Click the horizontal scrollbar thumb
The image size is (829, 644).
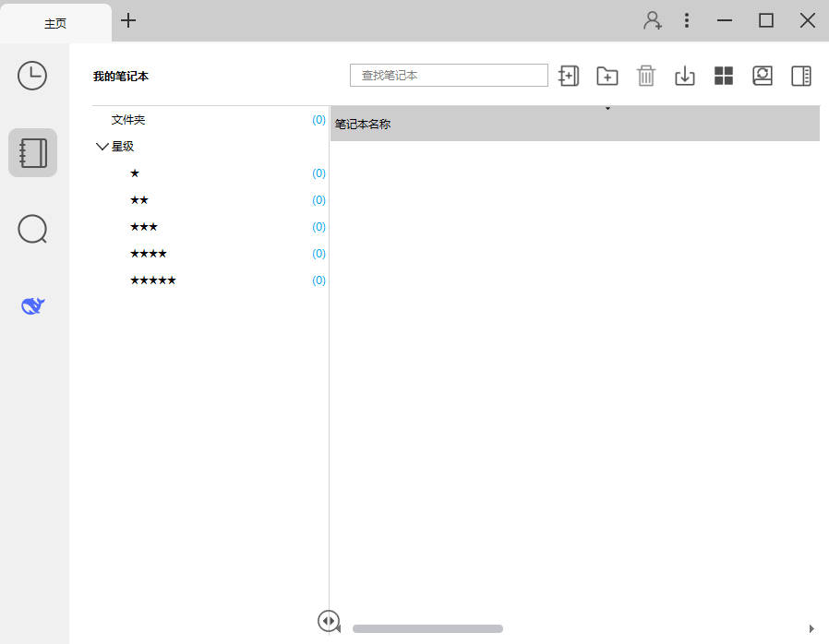[427, 628]
